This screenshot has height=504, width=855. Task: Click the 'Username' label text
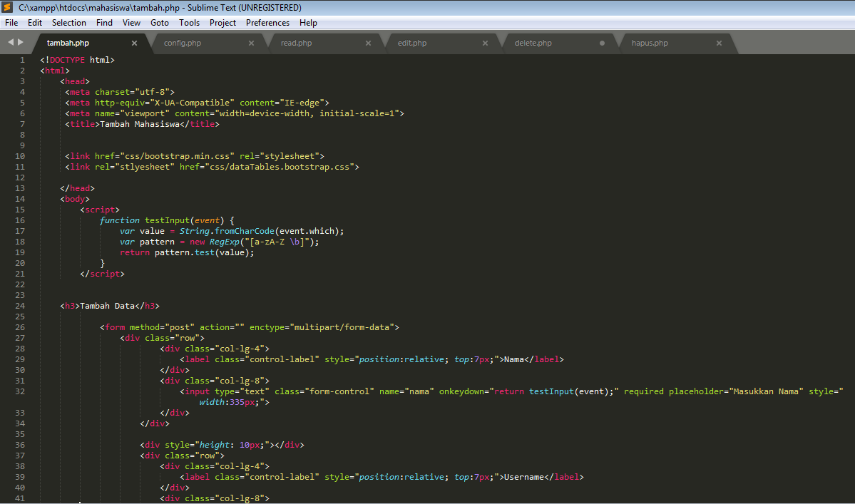tap(524, 478)
